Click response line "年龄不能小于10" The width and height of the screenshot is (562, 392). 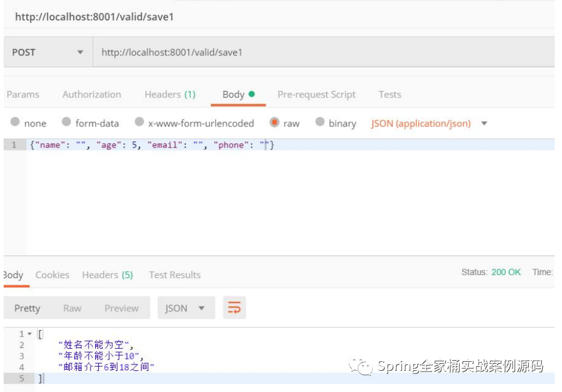coord(101,356)
